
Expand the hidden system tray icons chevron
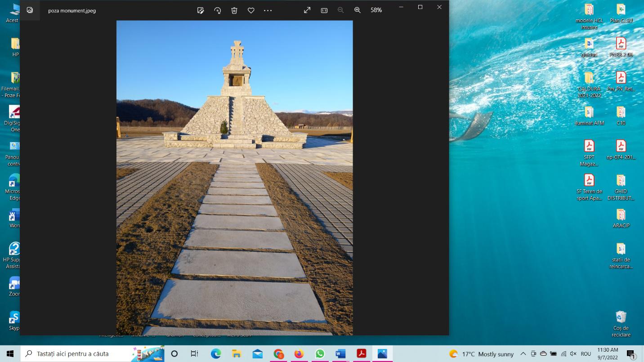click(523, 354)
